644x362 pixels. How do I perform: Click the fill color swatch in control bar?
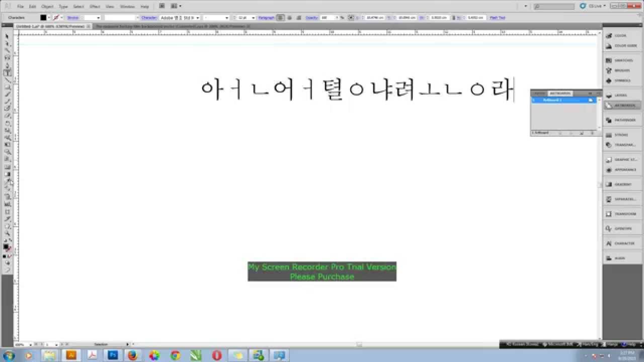tap(43, 18)
